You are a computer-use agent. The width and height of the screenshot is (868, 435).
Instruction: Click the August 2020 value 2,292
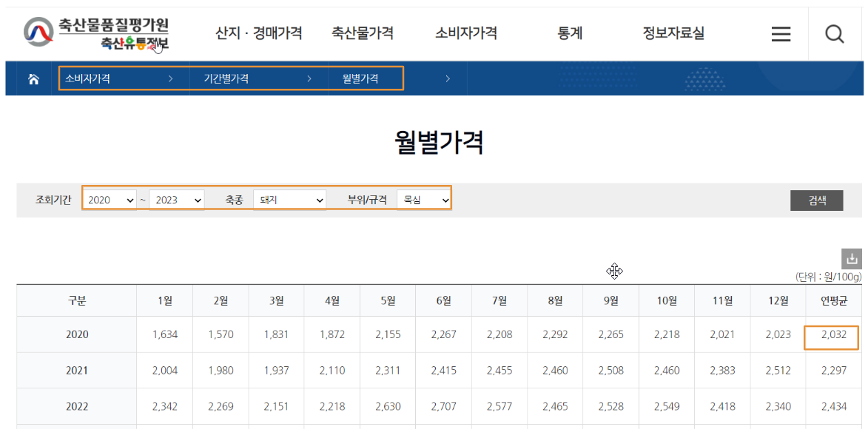[555, 334]
